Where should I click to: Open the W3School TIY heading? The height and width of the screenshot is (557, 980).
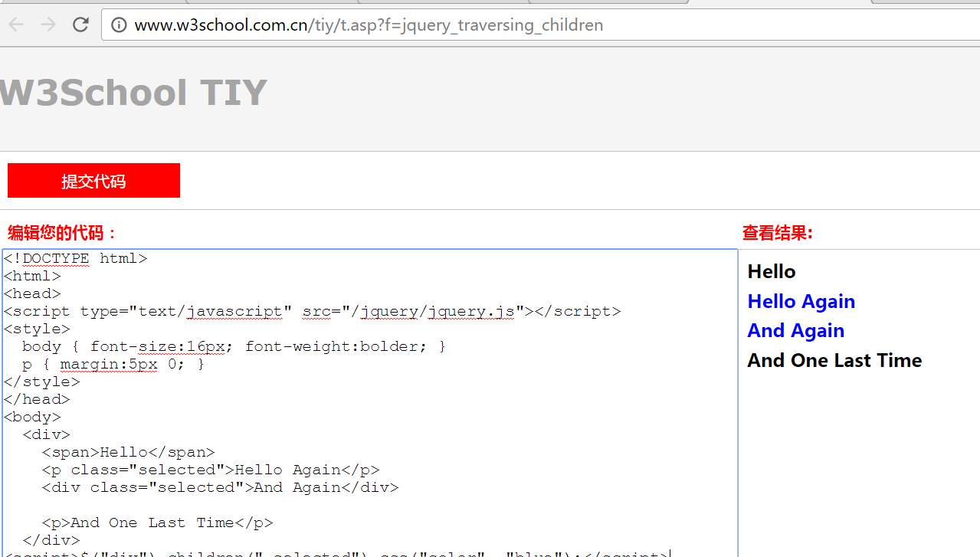[x=133, y=93]
